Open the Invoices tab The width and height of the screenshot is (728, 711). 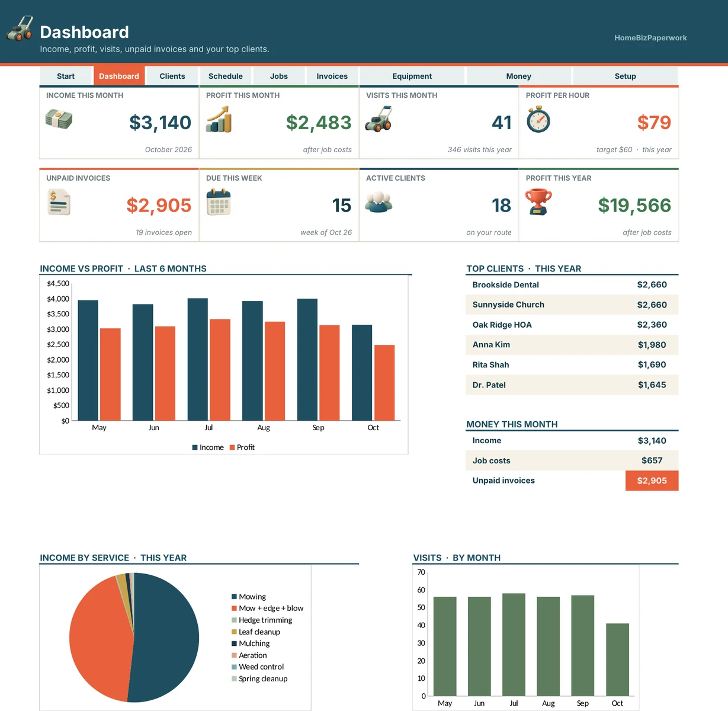(x=332, y=76)
